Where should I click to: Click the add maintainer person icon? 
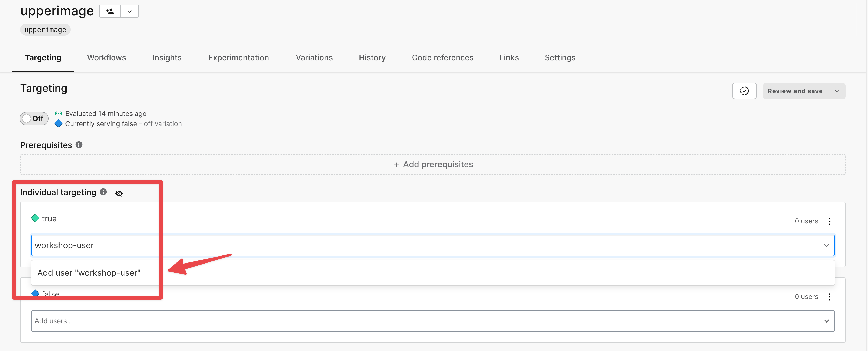coord(110,11)
